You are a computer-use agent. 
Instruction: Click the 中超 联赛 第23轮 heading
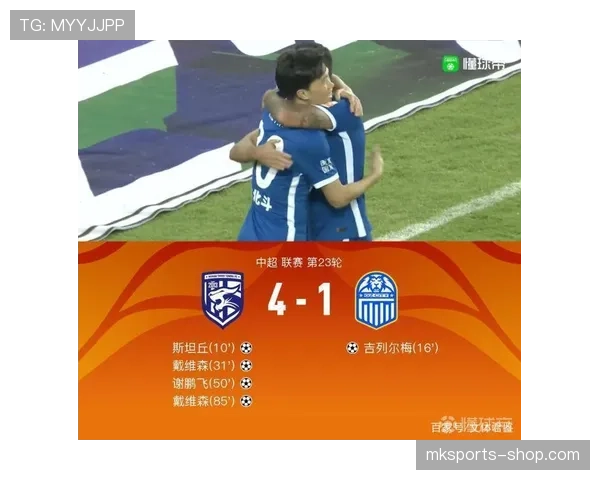tap(299, 263)
